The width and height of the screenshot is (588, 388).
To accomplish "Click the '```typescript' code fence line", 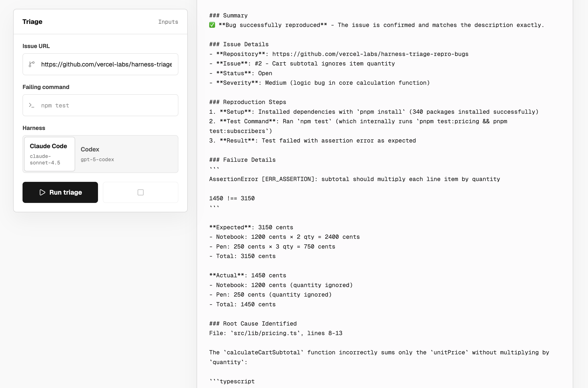I will (x=232, y=381).
